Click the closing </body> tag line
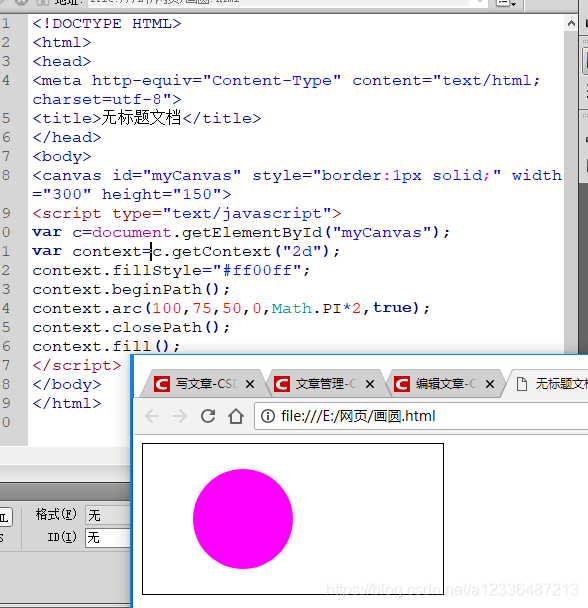 point(67,384)
